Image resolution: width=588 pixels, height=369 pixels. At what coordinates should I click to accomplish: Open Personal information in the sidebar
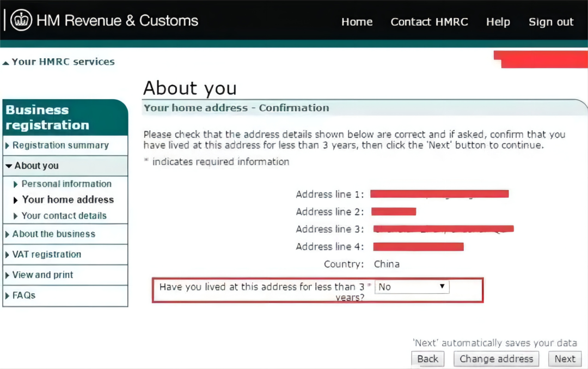pos(66,184)
